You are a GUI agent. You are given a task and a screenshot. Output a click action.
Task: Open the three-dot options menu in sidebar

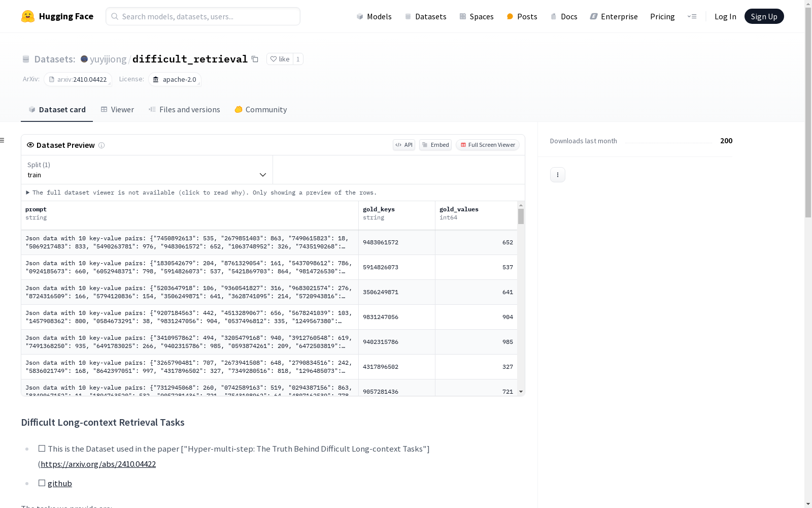pos(557,175)
